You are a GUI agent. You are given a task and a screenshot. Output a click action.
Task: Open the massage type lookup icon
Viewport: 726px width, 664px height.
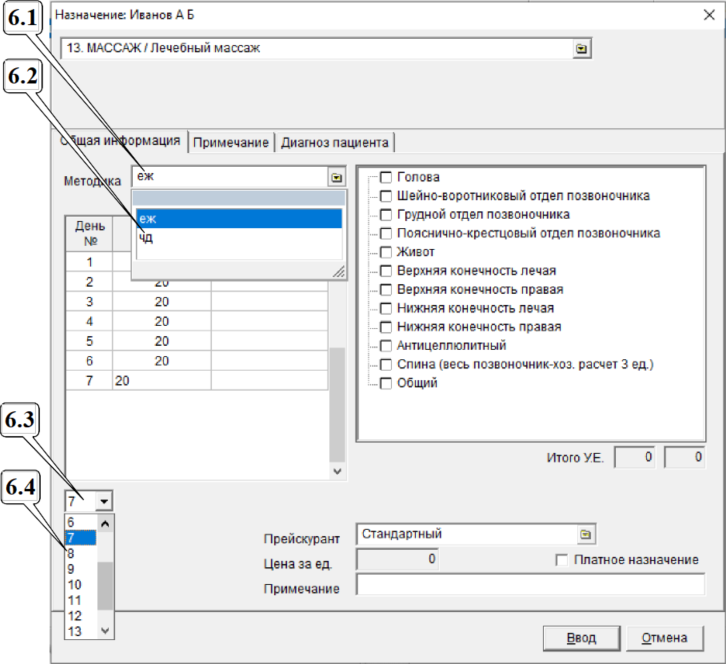582,48
